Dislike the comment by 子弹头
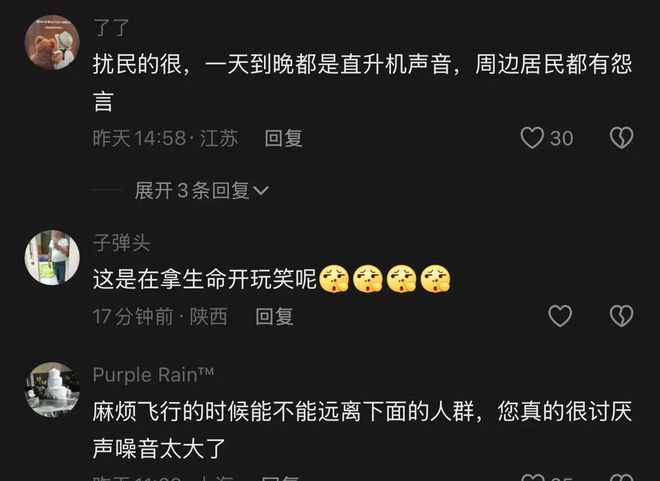Image resolution: width=660 pixels, height=481 pixels. click(x=622, y=316)
